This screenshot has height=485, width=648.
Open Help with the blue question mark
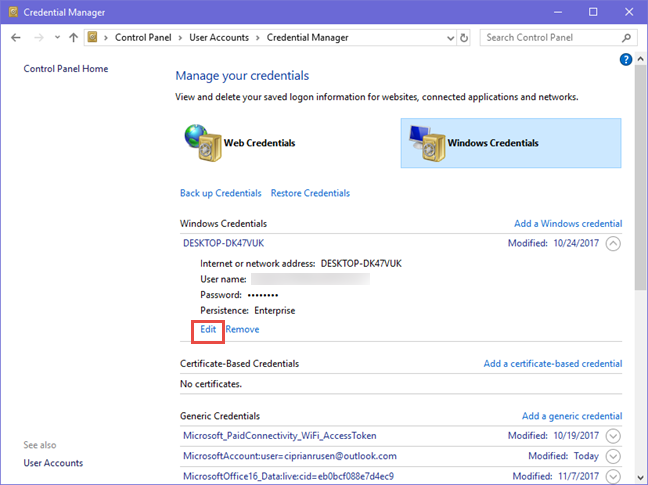click(x=626, y=59)
